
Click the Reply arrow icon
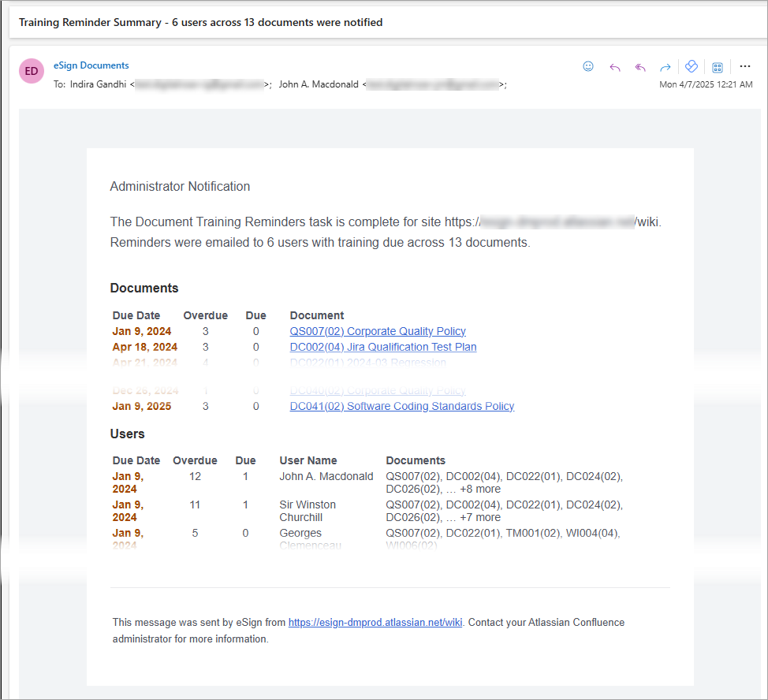point(615,67)
